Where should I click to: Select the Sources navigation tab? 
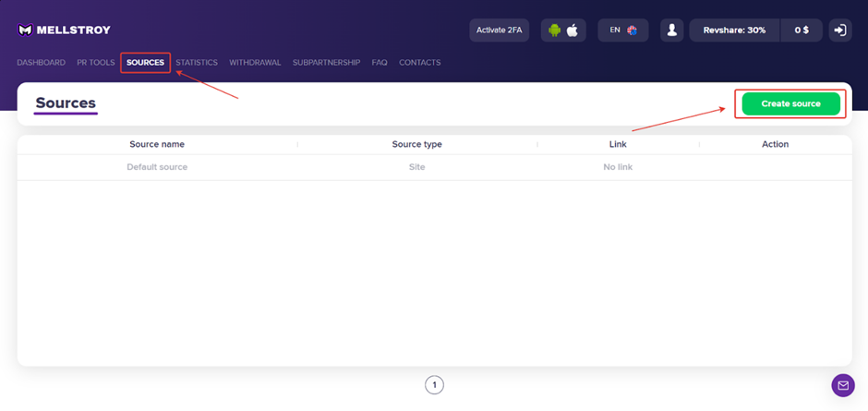click(145, 63)
